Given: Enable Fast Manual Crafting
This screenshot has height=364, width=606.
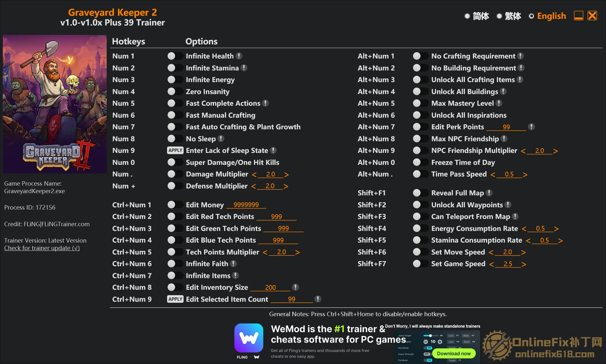Looking at the screenshot, I should [x=175, y=115].
